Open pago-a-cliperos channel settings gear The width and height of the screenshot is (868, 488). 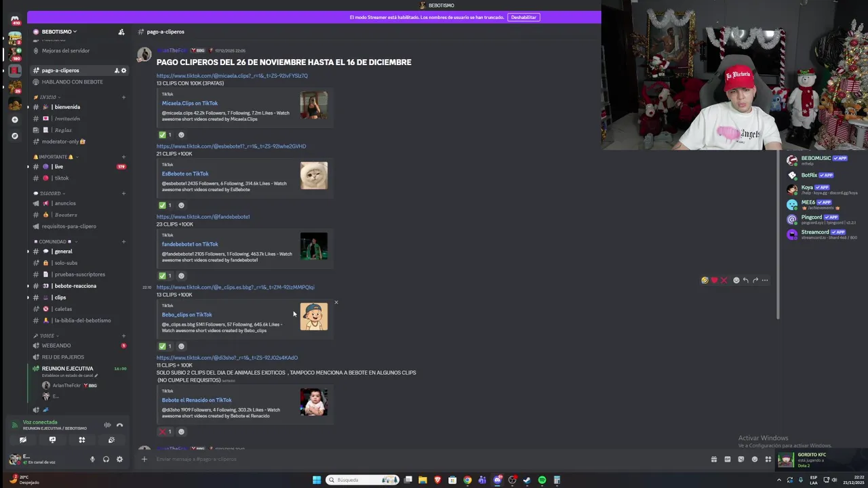(123, 70)
